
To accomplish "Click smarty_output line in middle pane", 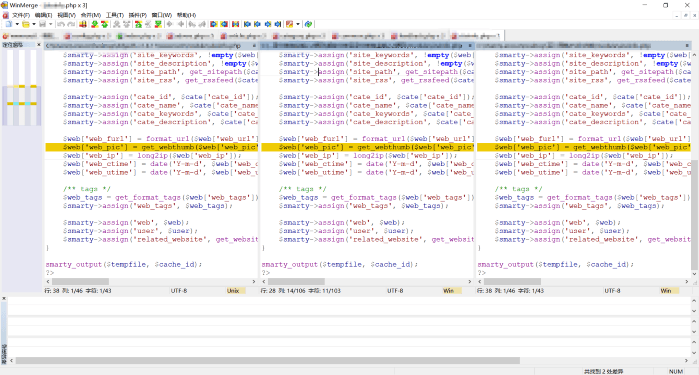I will [340, 264].
